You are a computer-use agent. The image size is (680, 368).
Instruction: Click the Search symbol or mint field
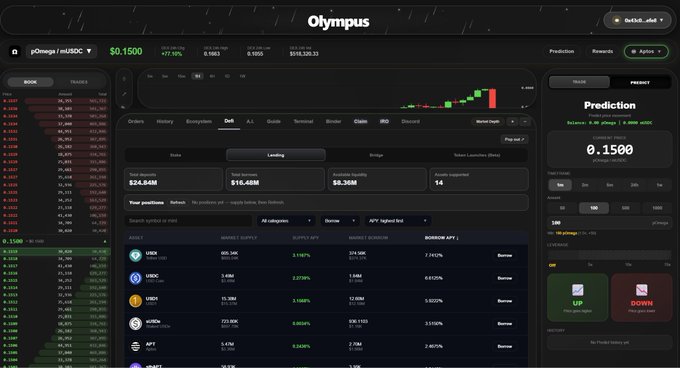[x=188, y=221]
